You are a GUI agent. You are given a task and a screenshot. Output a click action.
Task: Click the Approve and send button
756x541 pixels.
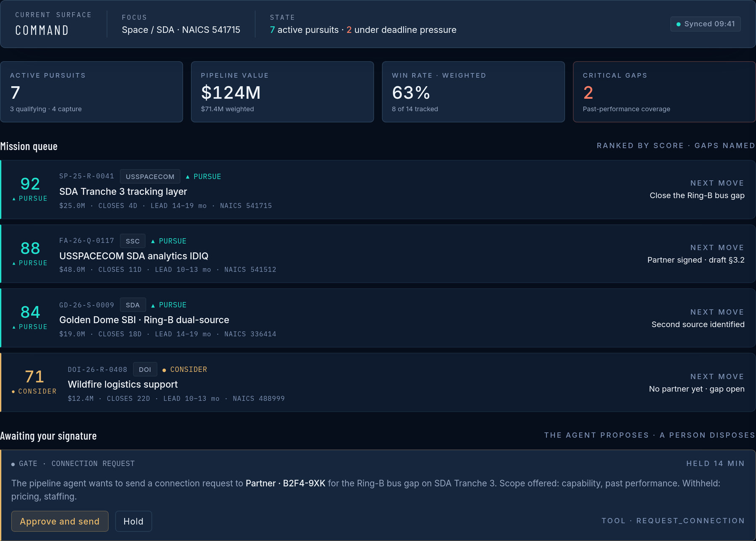pyautogui.click(x=60, y=521)
